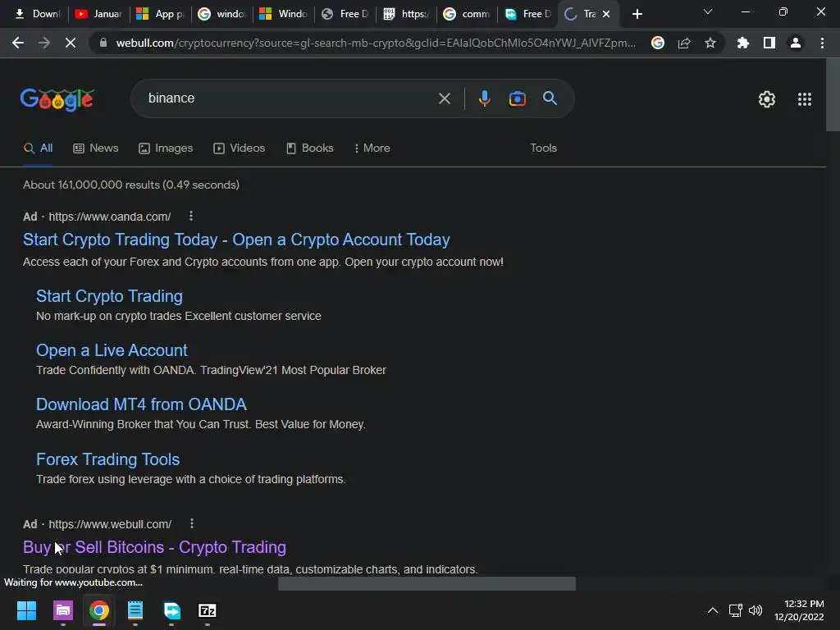Clear the search box with X
840x630 pixels.
pos(445,98)
